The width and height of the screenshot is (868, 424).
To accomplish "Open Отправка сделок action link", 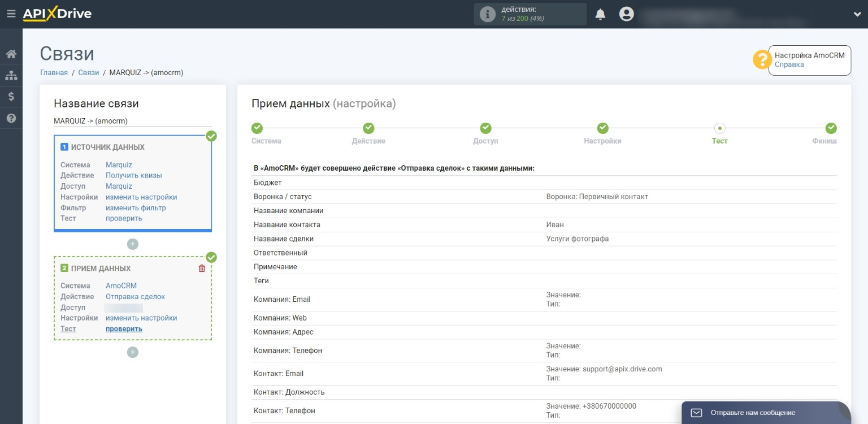I will [x=135, y=296].
